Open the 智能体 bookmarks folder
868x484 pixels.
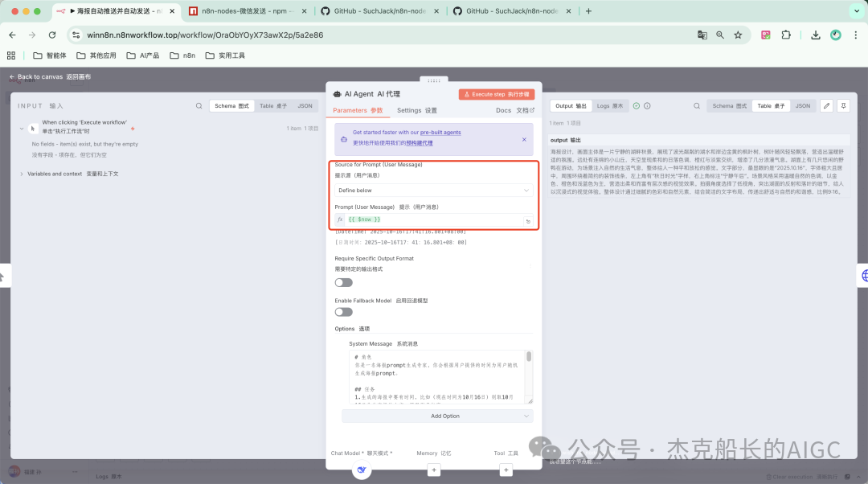(x=50, y=55)
